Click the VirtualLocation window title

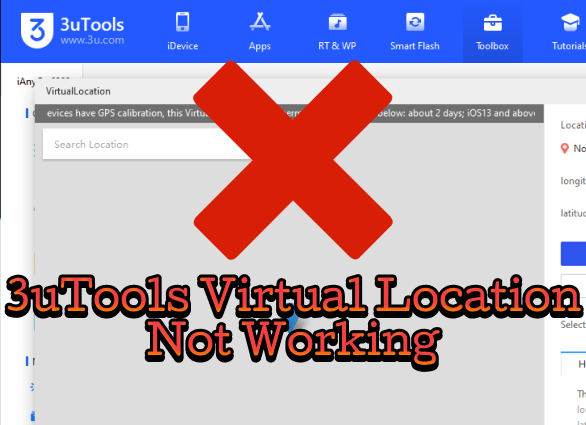(78, 91)
